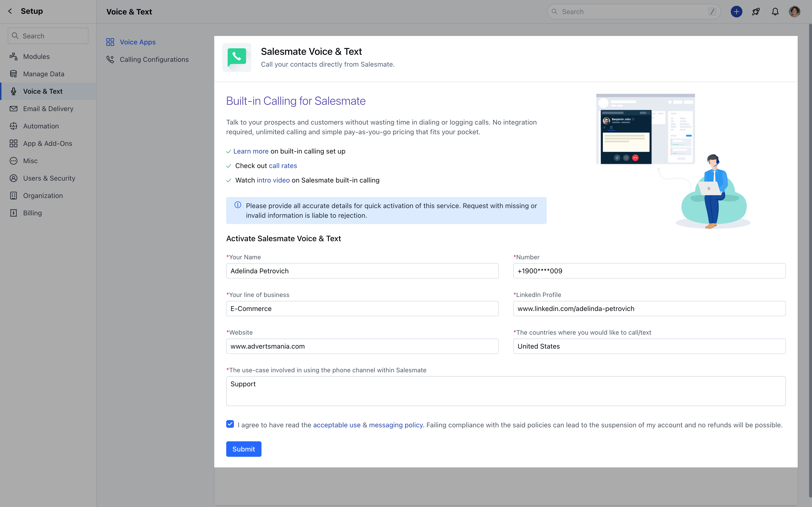Click the Modules icon in sidebar
812x507 pixels.
click(x=14, y=56)
